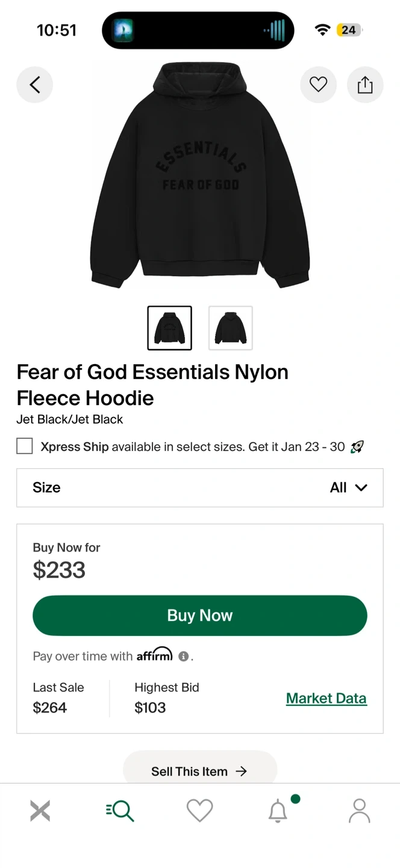Open the search tab in bottom bar
The height and width of the screenshot is (868, 400).
120,811
